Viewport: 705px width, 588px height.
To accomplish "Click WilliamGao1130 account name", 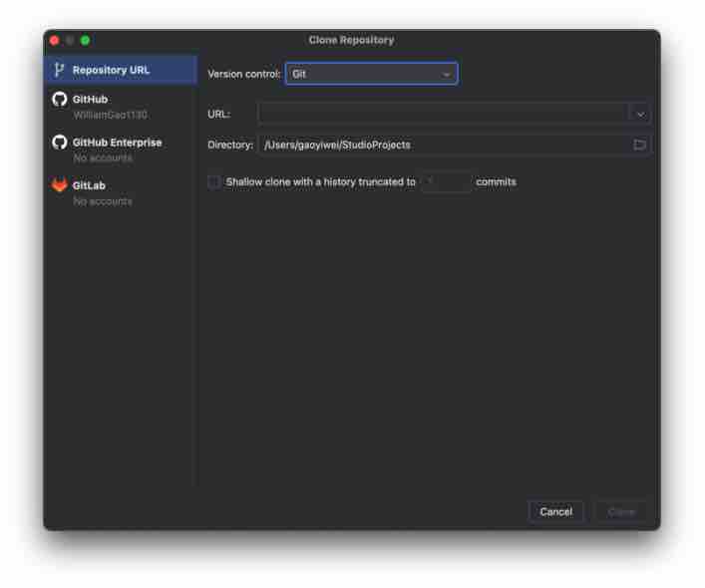I will (110, 115).
